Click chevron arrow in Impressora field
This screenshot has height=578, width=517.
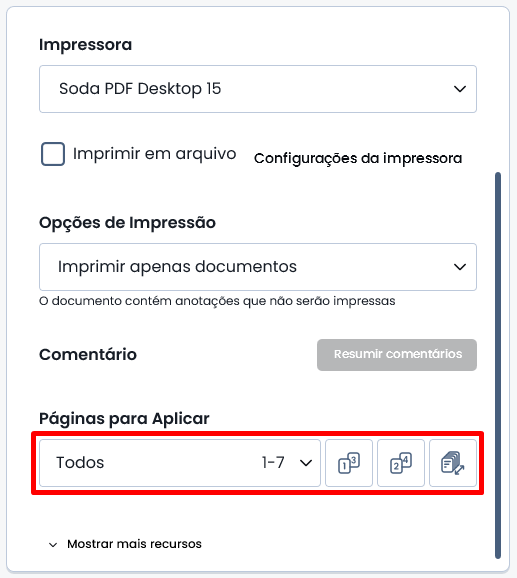click(460, 89)
